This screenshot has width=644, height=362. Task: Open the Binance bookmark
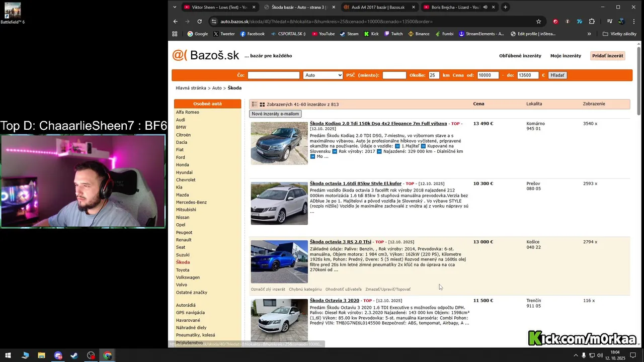(x=419, y=34)
